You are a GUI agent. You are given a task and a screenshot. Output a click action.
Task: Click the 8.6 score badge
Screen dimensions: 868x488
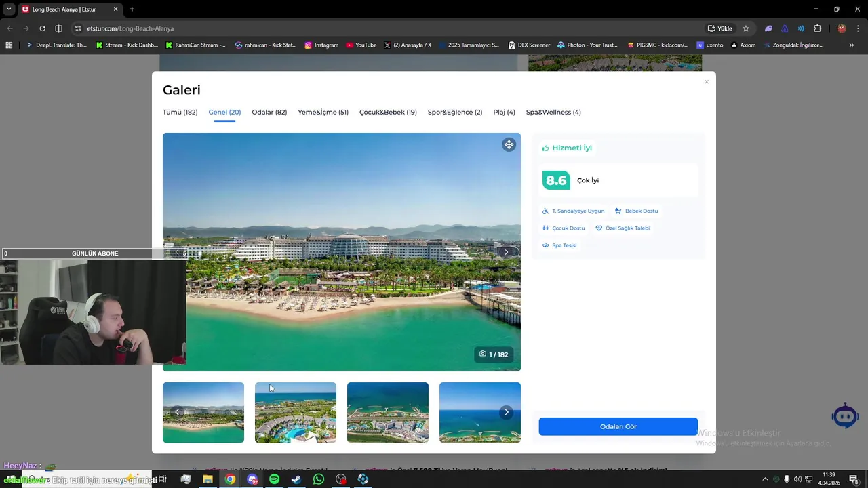click(x=556, y=180)
